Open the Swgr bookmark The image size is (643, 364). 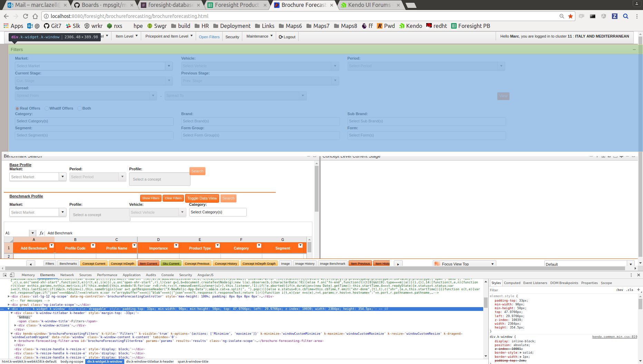click(157, 26)
